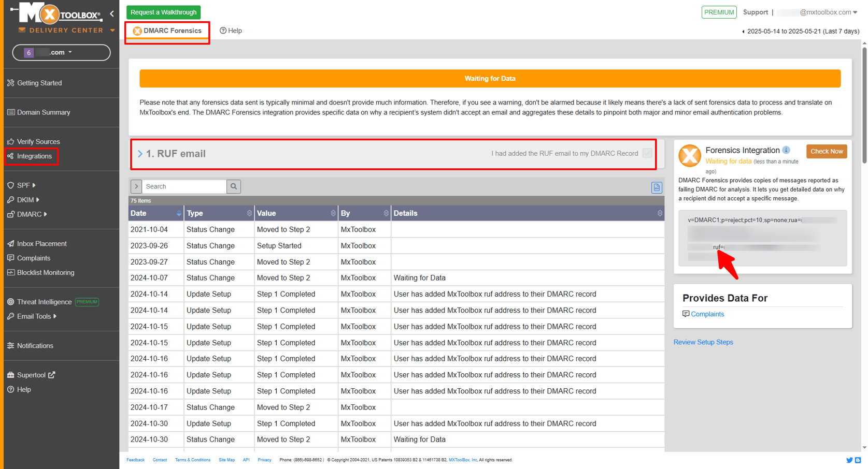
Task: Open the Complaints link under Provides Data For
Action: (707, 314)
